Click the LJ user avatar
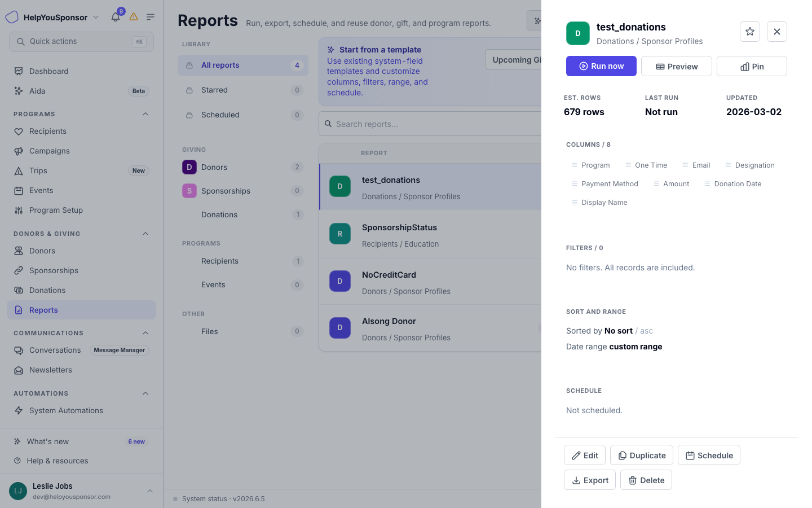This screenshot has width=812, height=508. tap(18, 491)
